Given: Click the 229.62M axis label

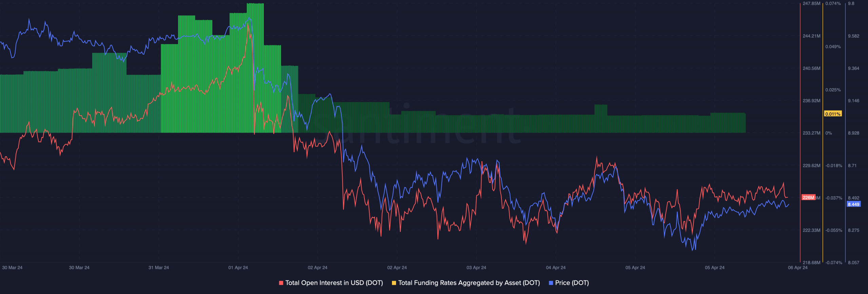Looking at the screenshot, I should click(811, 165).
